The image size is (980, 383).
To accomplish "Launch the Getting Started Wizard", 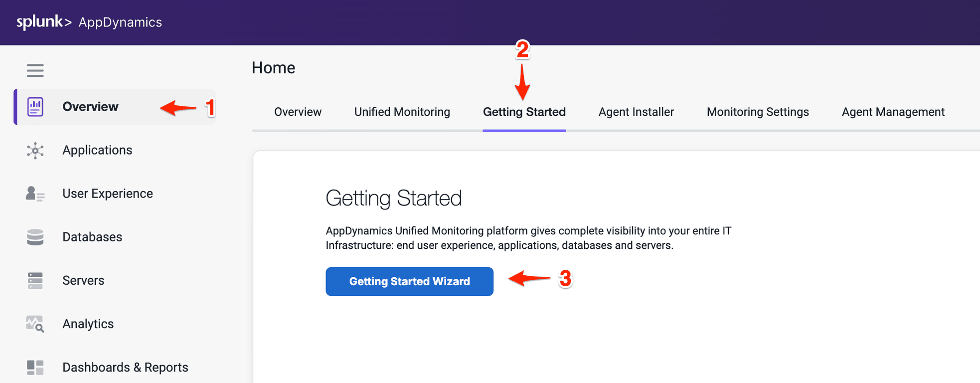I will [x=409, y=281].
